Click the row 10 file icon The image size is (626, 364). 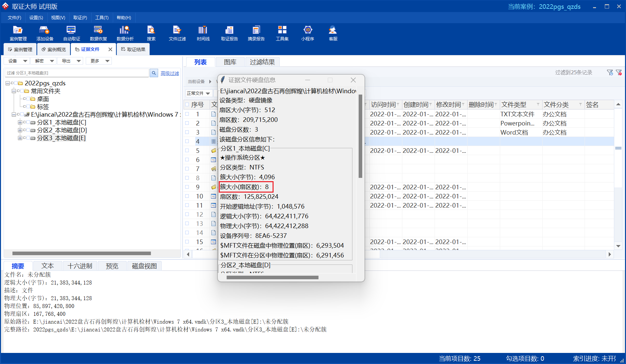pyautogui.click(x=213, y=196)
